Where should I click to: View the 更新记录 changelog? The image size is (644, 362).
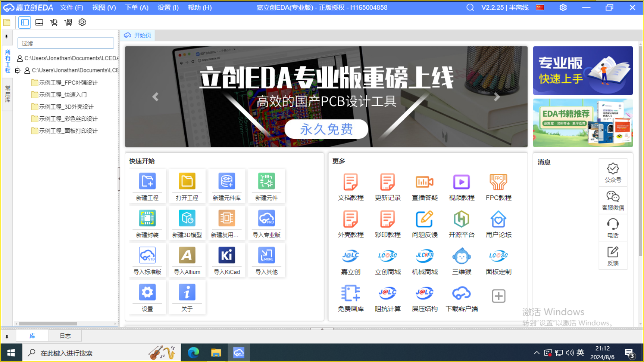point(388,182)
